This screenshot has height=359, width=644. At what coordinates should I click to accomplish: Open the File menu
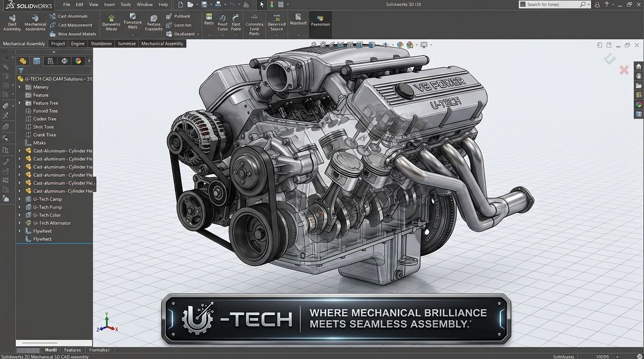(x=67, y=4)
